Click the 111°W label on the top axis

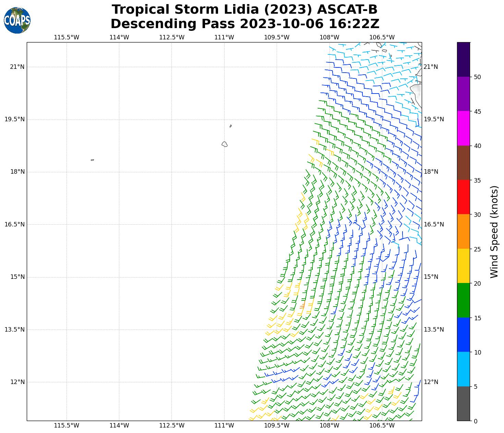pyautogui.click(x=224, y=37)
